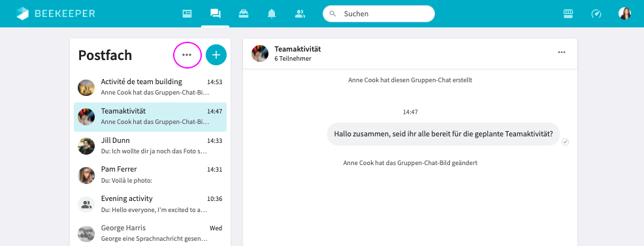
Task: Start a new chat with plus button
Action: click(216, 55)
